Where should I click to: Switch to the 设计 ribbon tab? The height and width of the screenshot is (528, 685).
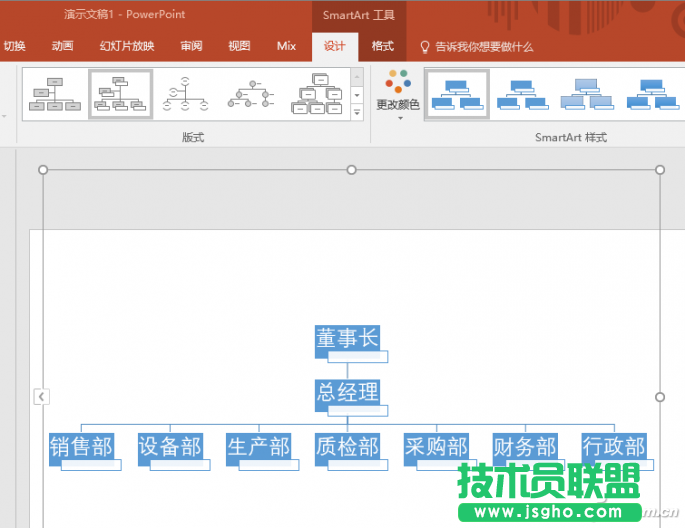[x=334, y=46]
